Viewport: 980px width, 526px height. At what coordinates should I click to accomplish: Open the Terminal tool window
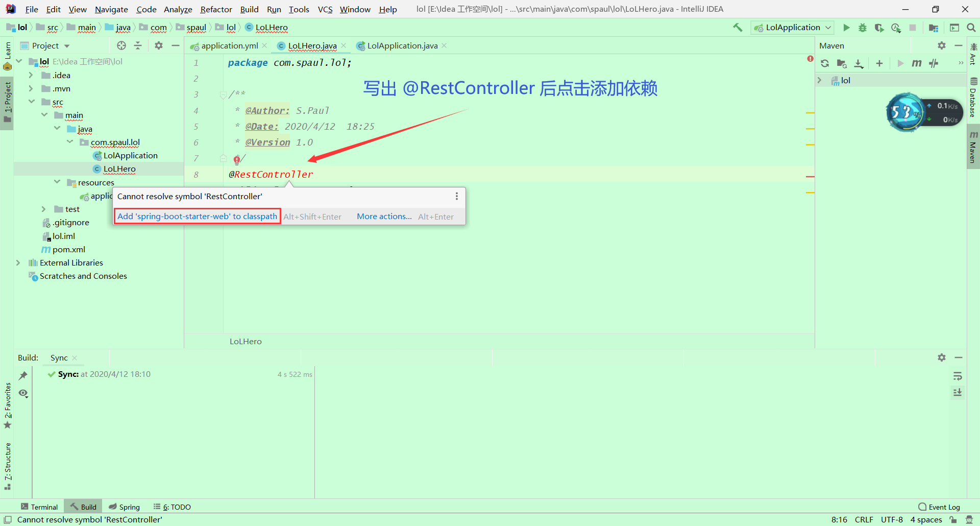click(x=39, y=507)
